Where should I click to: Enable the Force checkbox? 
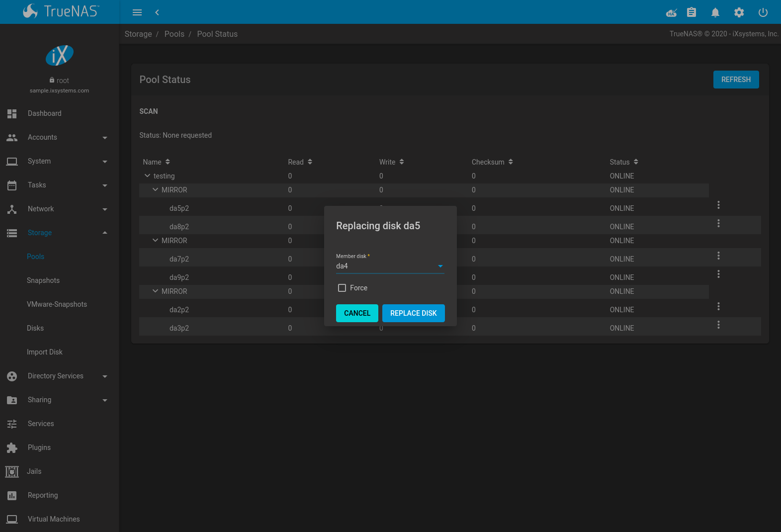click(342, 288)
